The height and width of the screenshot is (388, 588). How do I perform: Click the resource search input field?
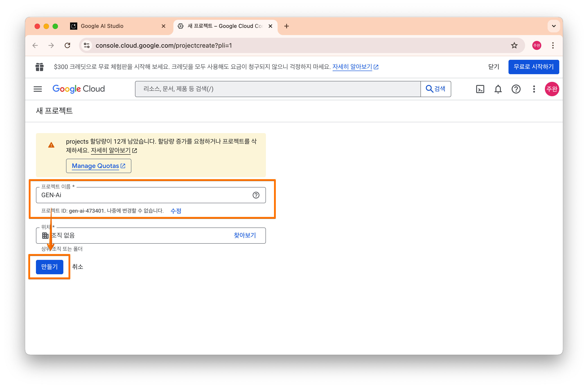point(277,89)
